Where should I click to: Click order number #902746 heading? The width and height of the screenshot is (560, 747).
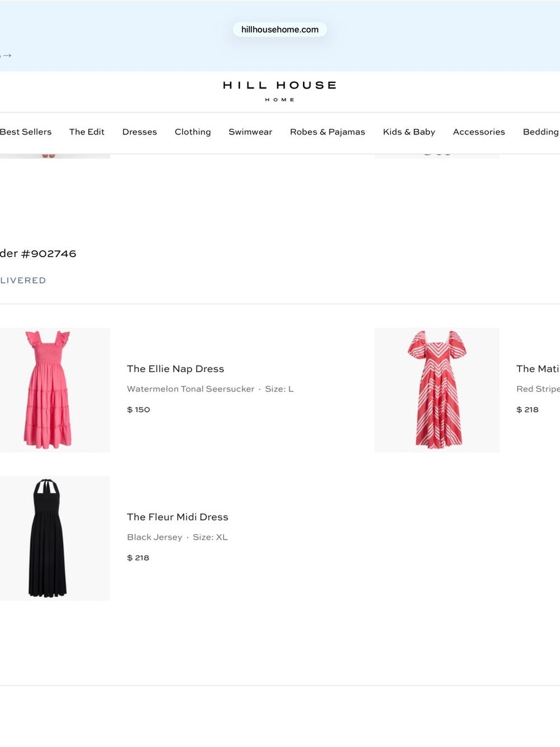click(38, 253)
